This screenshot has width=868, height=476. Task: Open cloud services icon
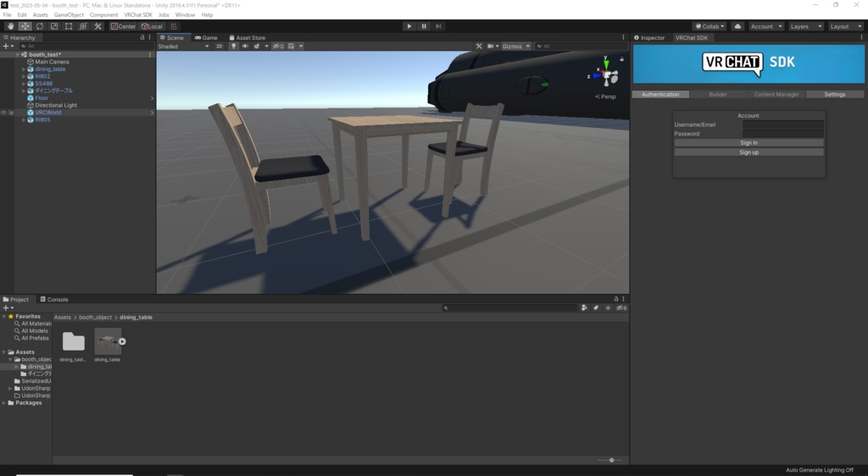click(x=737, y=26)
